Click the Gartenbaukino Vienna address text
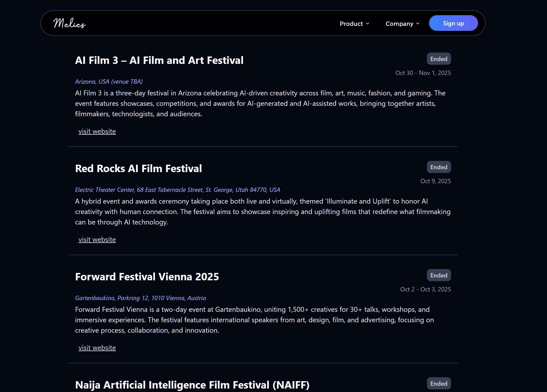Screen dimensions: 547x392 click(x=140, y=298)
